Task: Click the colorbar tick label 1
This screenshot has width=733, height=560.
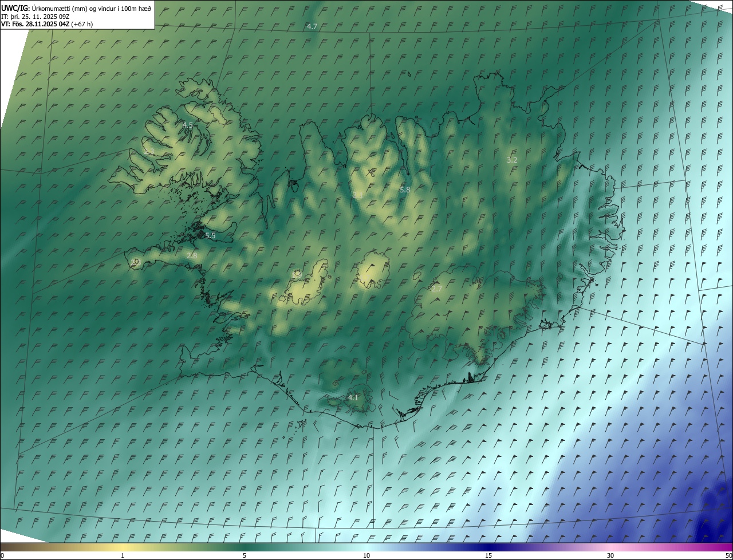Action: click(x=123, y=555)
